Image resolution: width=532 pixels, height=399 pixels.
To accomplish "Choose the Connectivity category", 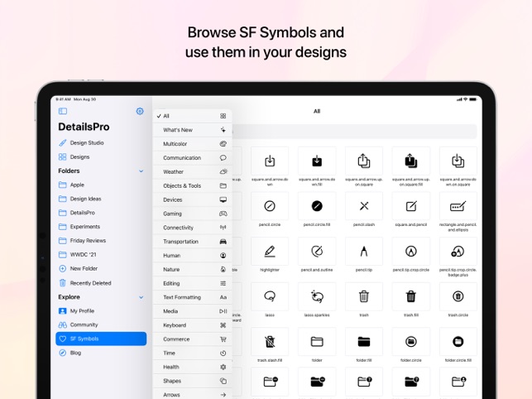I will [x=193, y=228].
